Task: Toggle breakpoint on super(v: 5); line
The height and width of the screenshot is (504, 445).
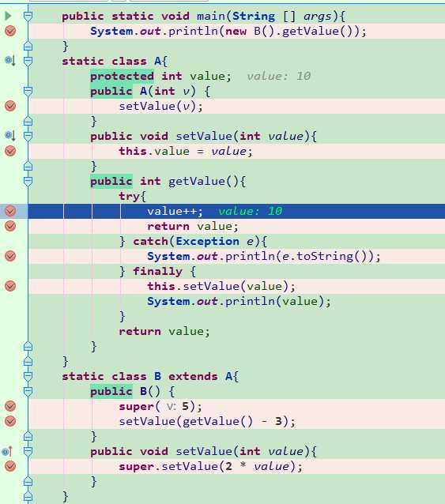Action: coord(10,406)
